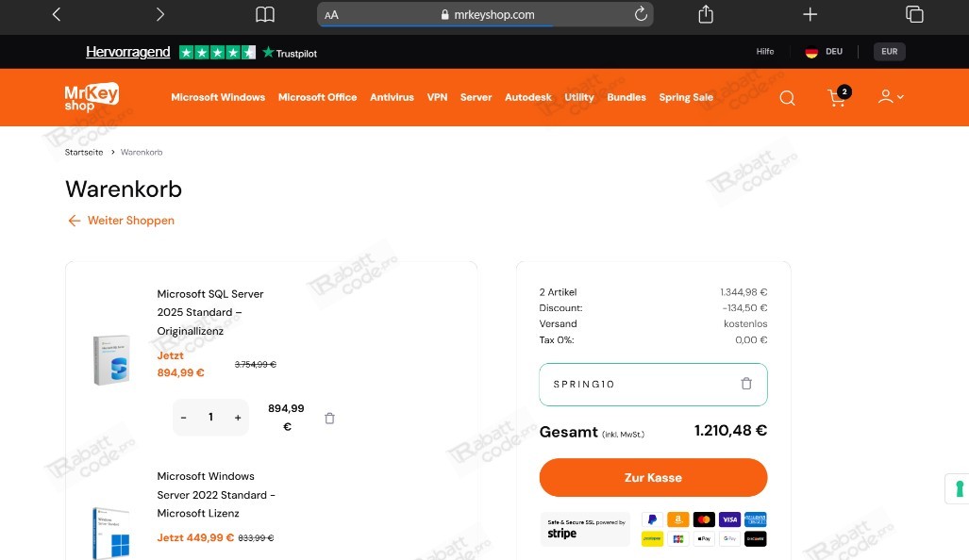Viewport: 969px width, 560px height.
Task: Open the EUR currency selector
Action: click(x=888, y=52)
